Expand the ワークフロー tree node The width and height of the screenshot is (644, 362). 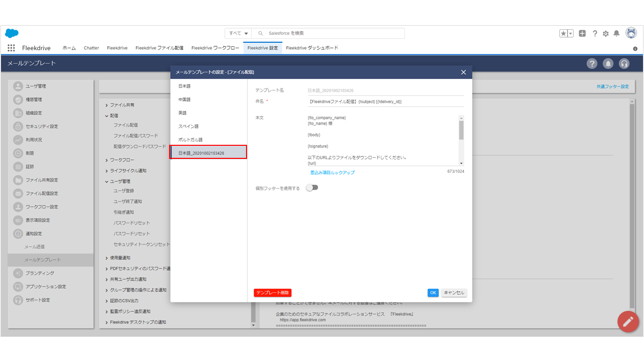click(x=107, y=160)
